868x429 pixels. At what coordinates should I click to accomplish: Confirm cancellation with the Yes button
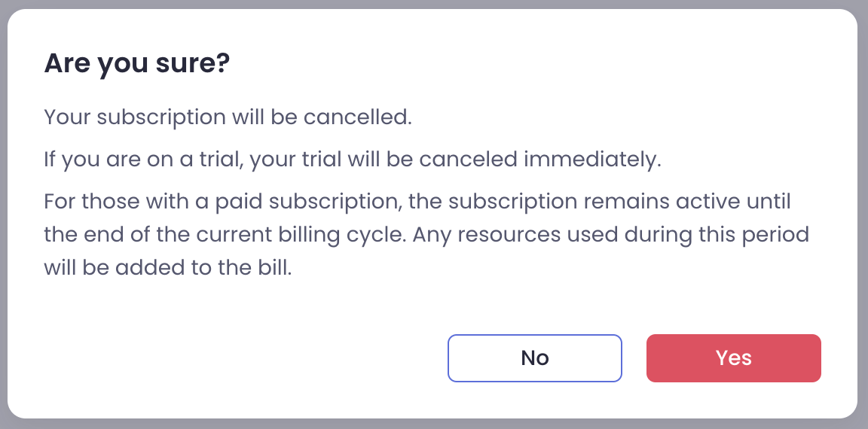pos(733,358)
